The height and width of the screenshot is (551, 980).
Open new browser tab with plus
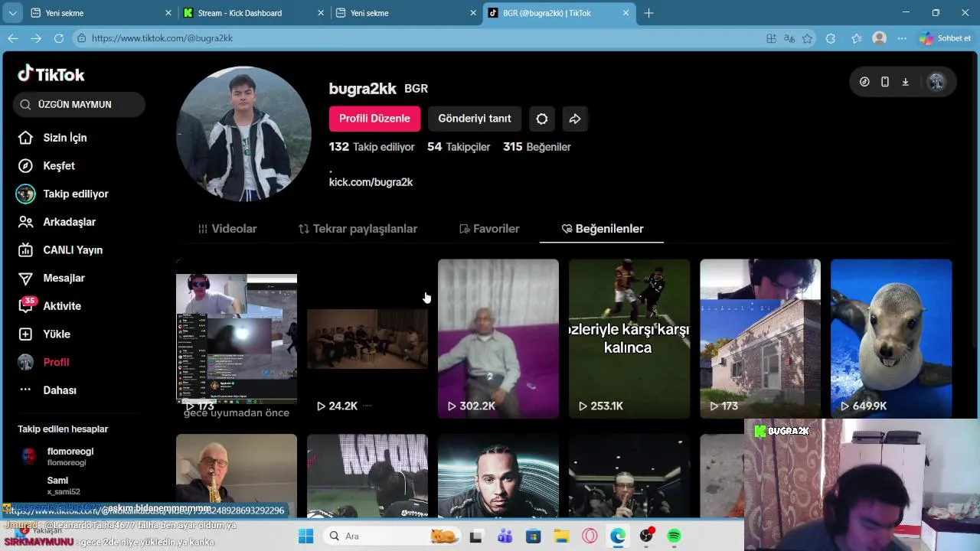coord(648,13)
